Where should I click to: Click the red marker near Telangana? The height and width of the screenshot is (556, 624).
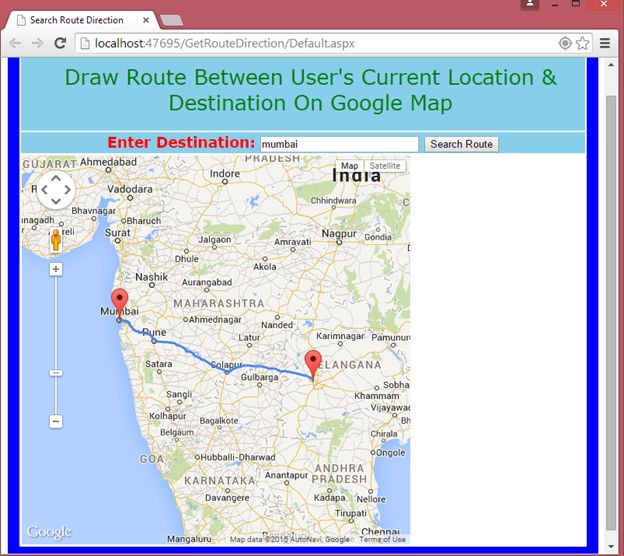(313, 364)
